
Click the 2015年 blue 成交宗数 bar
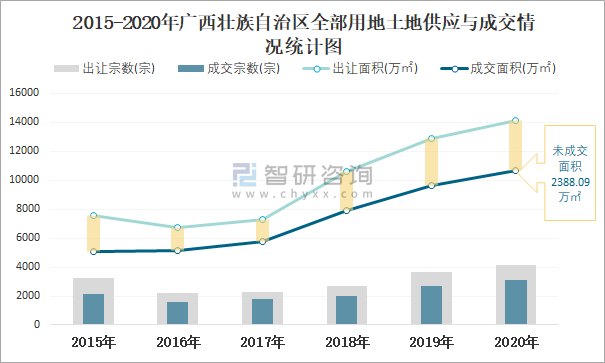(x=93, y=309)
